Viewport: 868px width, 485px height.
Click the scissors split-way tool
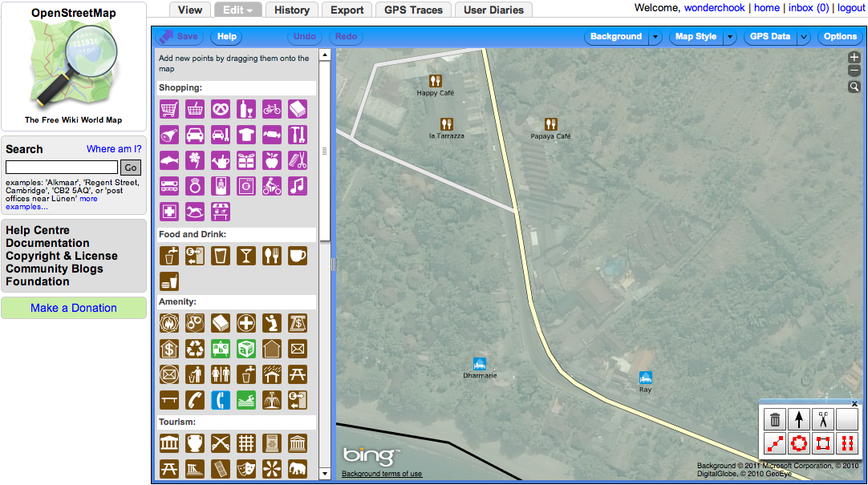(x=823, y=419)
